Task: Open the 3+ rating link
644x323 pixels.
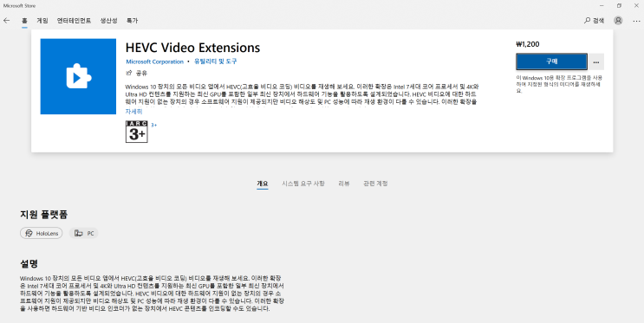Action: click(154, 125)
